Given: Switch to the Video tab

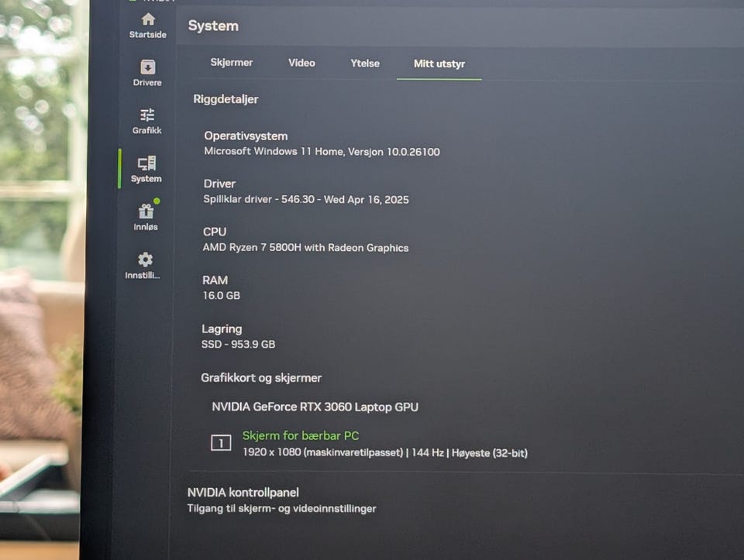Looking at the screenshot, I should 301,63.
